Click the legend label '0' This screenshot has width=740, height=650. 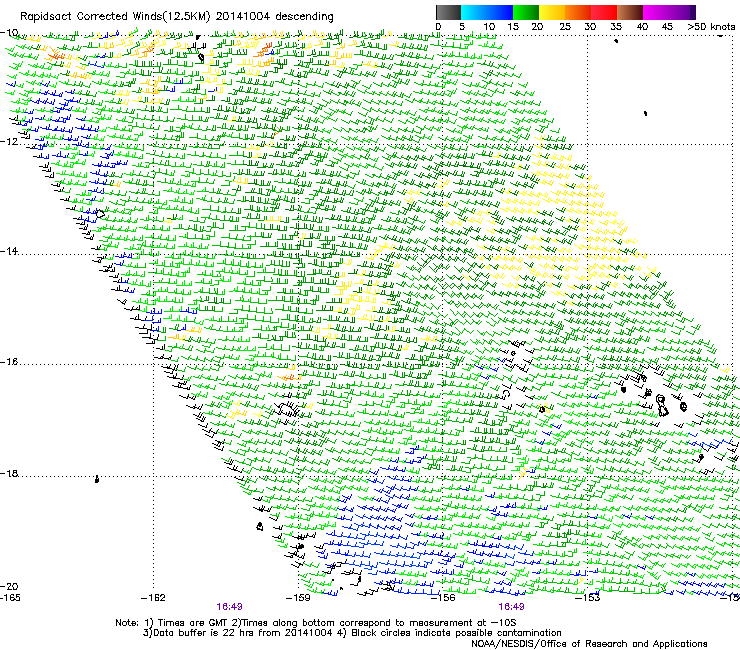[438, 26]
